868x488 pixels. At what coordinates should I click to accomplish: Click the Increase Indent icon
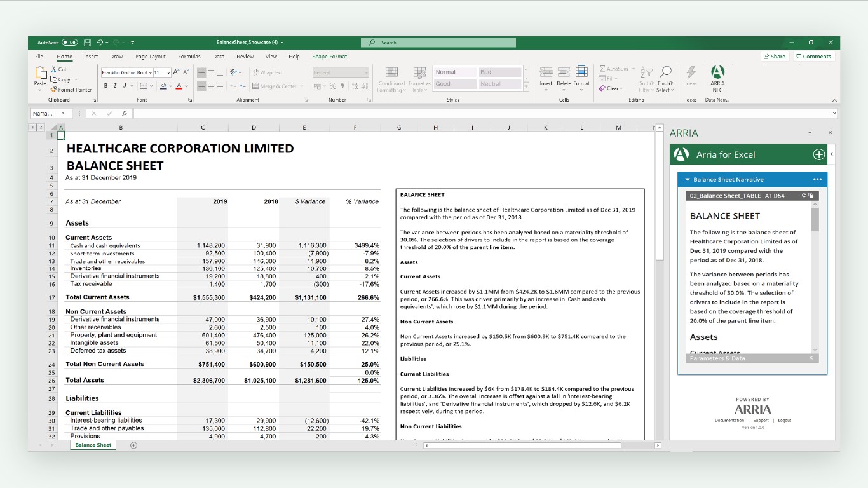coord(243,86)
